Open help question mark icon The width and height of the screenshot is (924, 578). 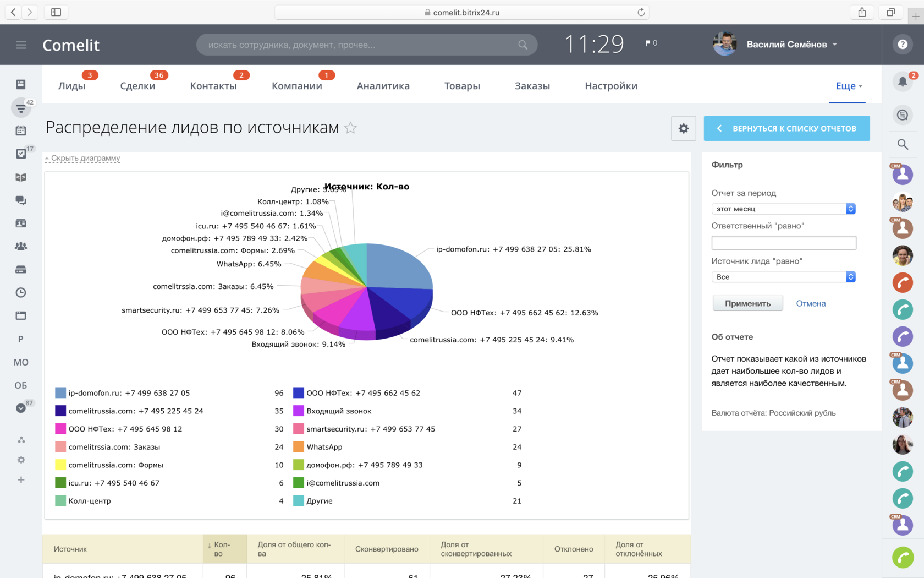(903, 45)
